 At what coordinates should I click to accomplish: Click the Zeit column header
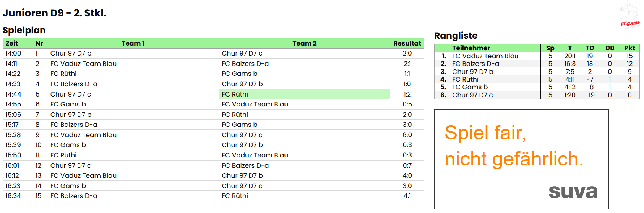coord(12,43)
